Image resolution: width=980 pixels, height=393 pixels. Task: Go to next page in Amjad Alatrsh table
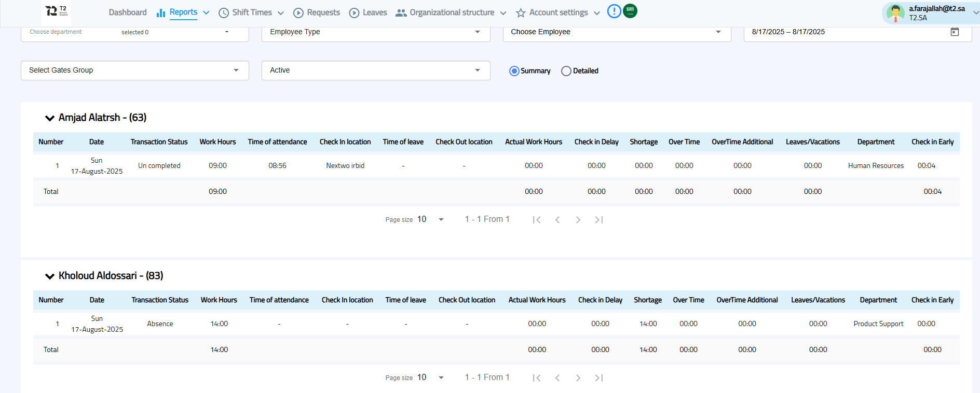578,220
